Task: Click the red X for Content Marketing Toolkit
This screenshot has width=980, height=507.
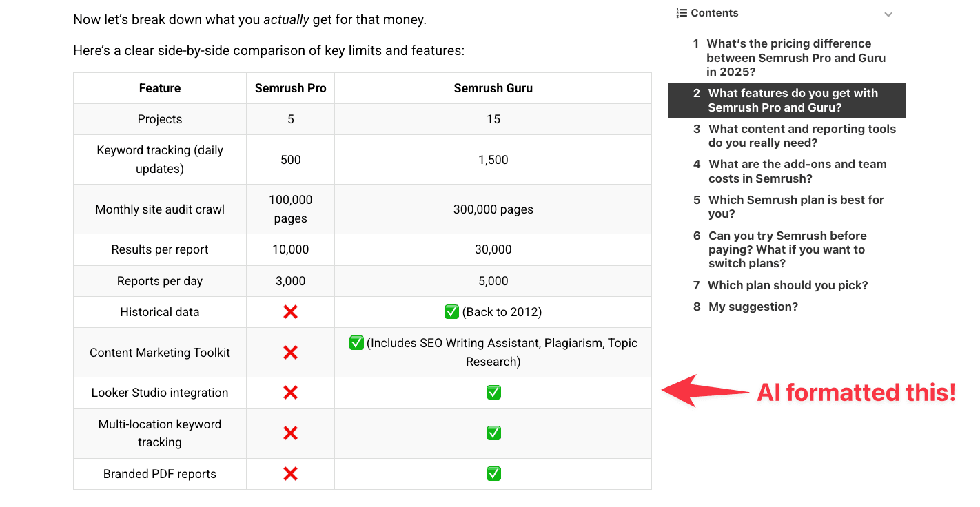Action: pyautogui.click(x=290, y=352)
